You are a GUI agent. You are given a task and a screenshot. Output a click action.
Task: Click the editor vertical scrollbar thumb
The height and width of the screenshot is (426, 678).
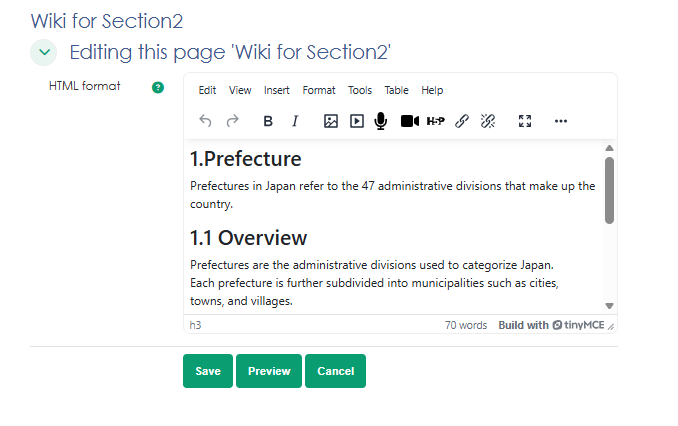tap(609, 189)
